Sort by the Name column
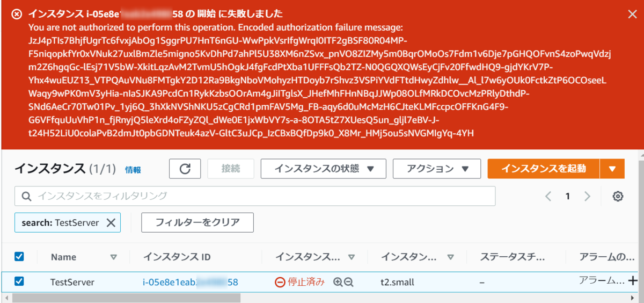The image size is (644, 303). click(x=113, y=257)
